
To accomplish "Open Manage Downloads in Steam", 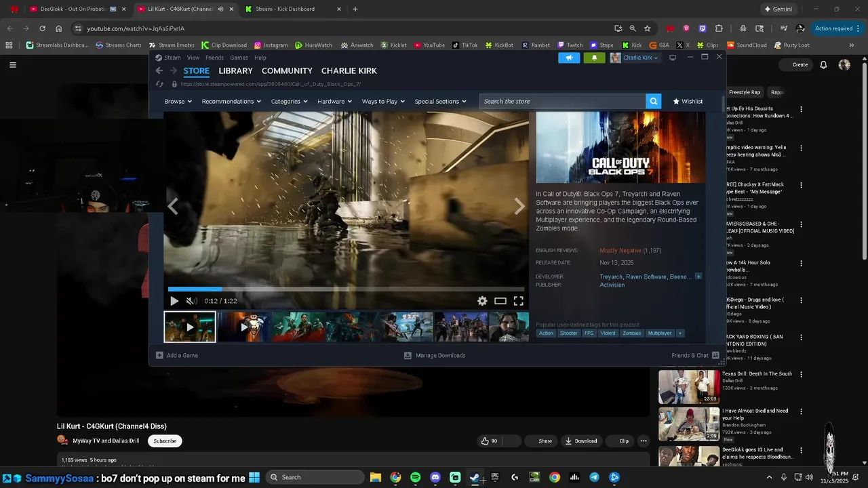I will (435, 355).
